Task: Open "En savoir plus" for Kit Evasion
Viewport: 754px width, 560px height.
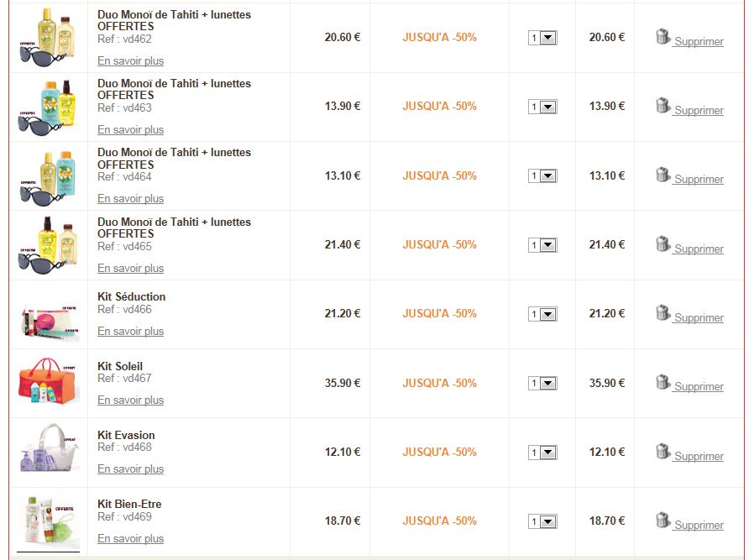Action: 130,469
